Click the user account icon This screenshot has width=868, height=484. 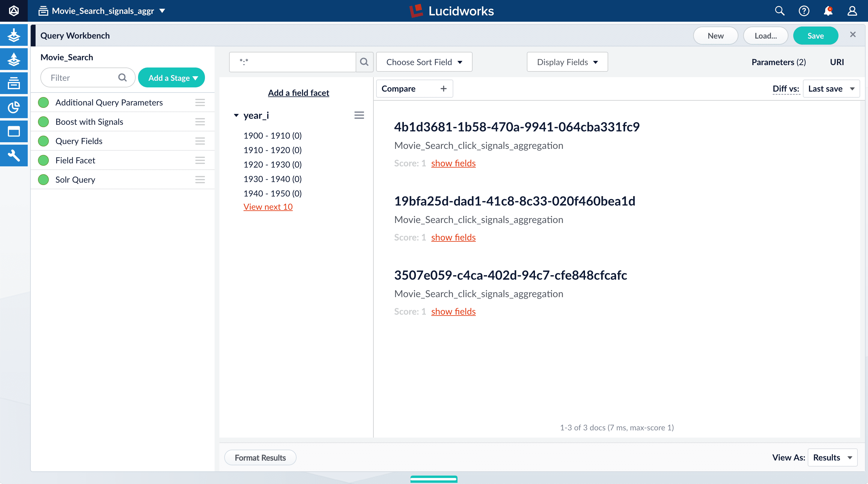click(x=852, y=11)
